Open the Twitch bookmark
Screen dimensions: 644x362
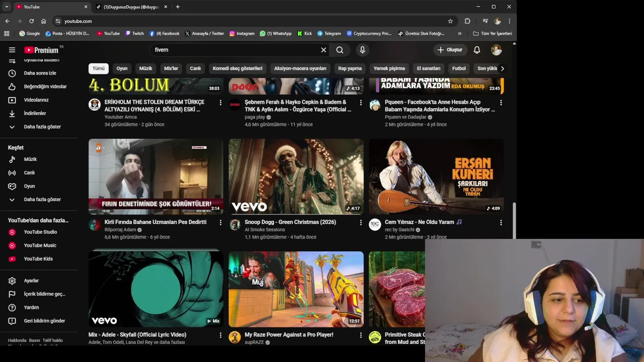point(134,34)
